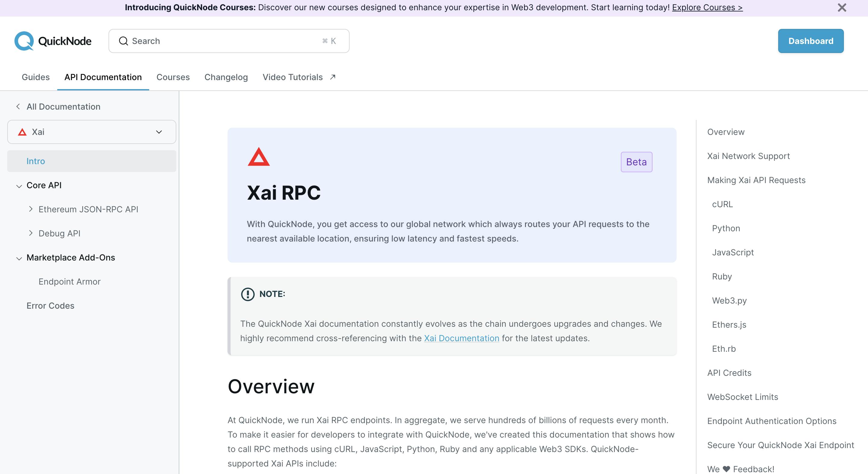Screen dimensions: 868x474
Task: Click the external link arrow beside Video Tutorials
Action: (332, 77)
